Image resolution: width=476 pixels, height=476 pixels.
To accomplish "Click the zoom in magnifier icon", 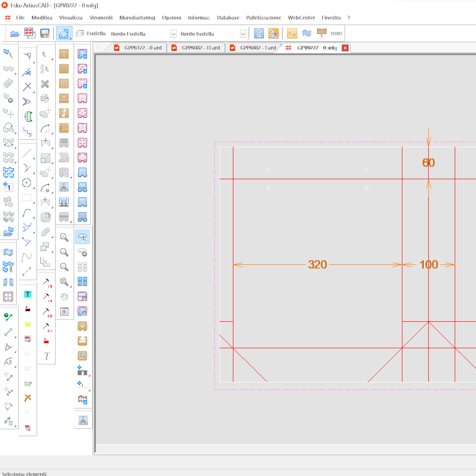I will [64, 237].
